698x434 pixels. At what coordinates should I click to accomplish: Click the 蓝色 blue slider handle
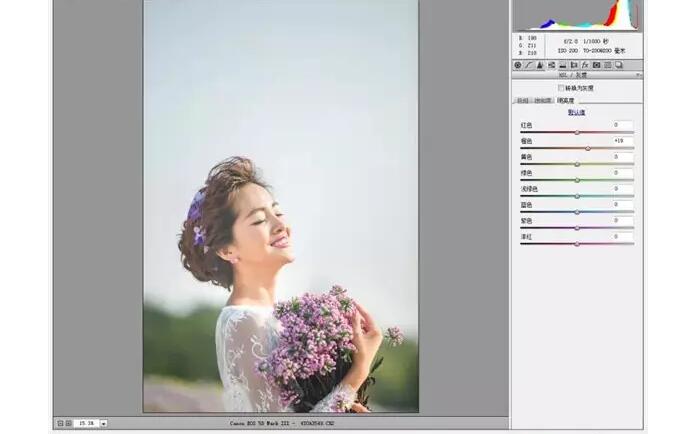click(577, 212)
